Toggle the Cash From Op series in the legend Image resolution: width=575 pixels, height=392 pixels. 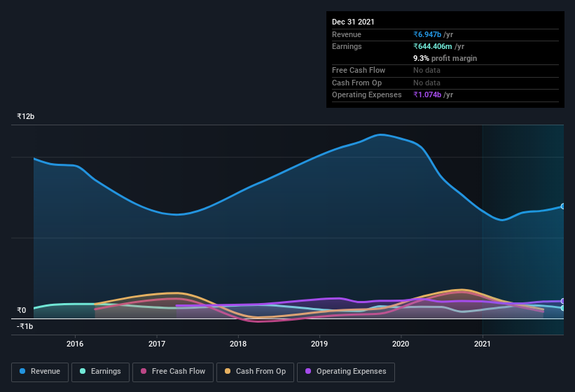(255, 372)
